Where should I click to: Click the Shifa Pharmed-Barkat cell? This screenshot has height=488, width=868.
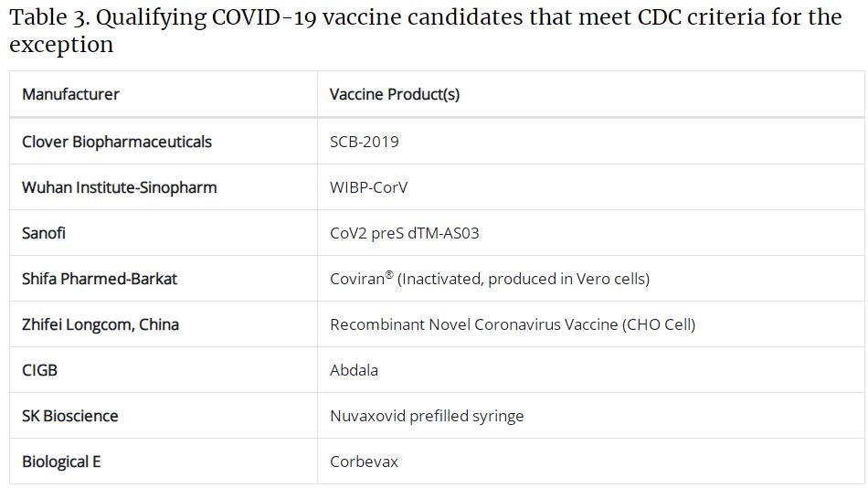[99, 279]
